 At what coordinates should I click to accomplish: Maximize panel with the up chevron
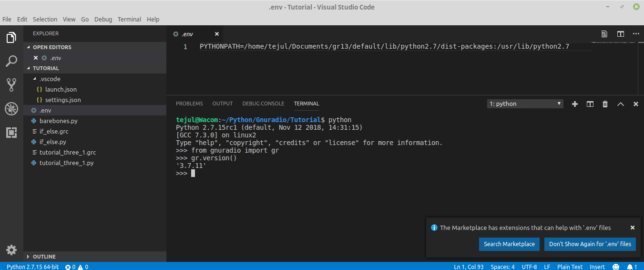(621, 104)
